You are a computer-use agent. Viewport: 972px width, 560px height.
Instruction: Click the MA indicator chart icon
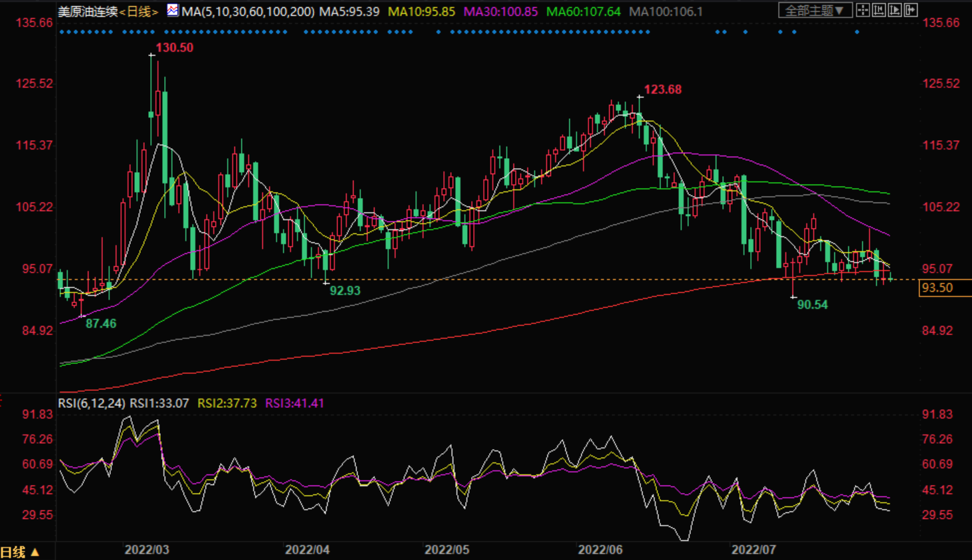[173, 11]
